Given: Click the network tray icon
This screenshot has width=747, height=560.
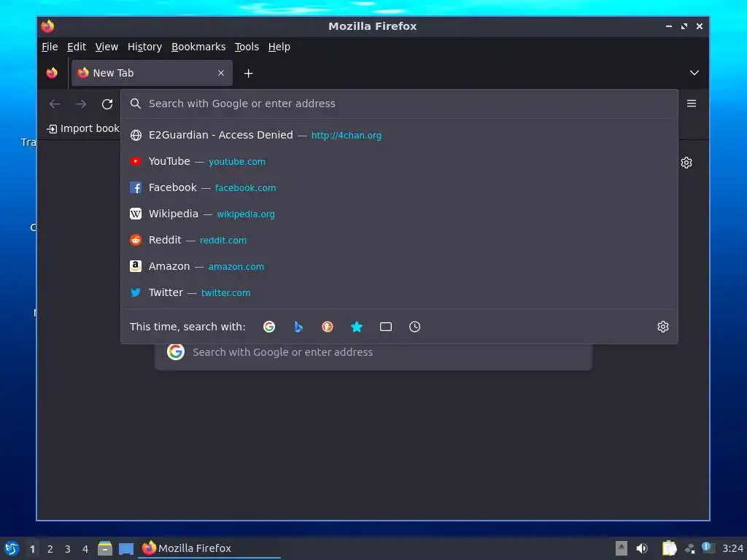Looking at the screenshot, I should pyautogui.click(x=690, y=549).
